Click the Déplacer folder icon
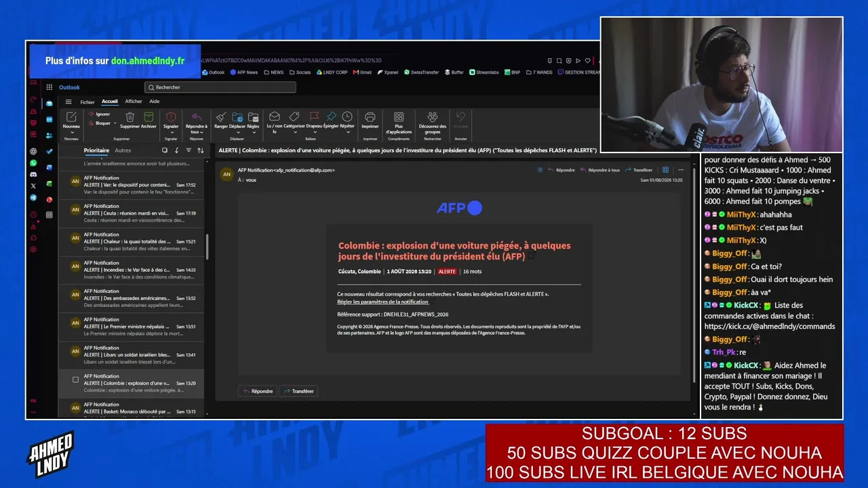Viewport: 868px width, 488px height. pyautogui.click(x=237, y=117)
